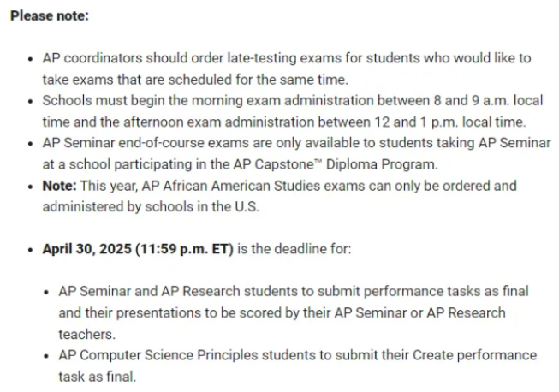Click the text 'scheduled for the same time'
559x392 pixels.
(x=258, y=80)
